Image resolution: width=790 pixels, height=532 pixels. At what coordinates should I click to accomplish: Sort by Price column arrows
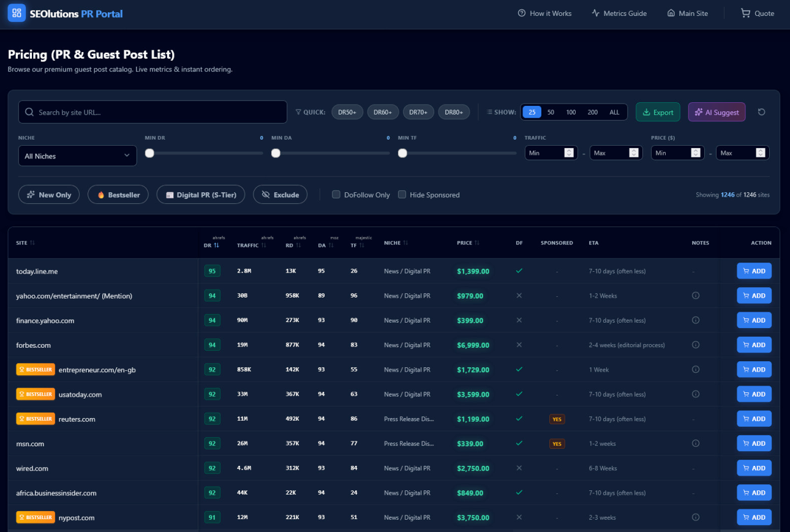(477, 243)
